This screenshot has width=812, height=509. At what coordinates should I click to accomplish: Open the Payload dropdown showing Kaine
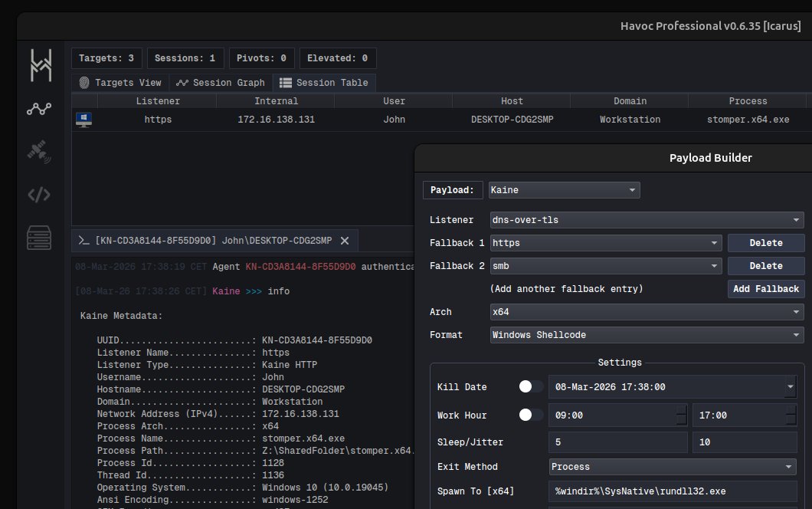coord(564,189)
